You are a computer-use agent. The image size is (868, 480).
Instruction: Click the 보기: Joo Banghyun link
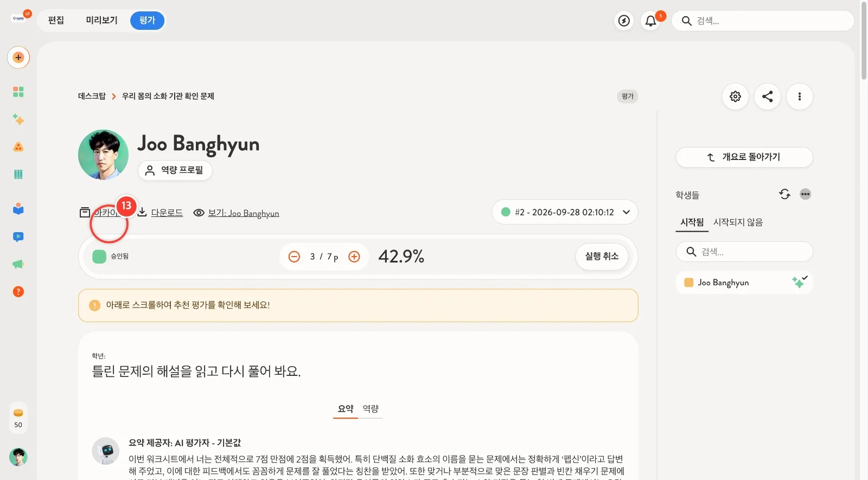(237, 213)
